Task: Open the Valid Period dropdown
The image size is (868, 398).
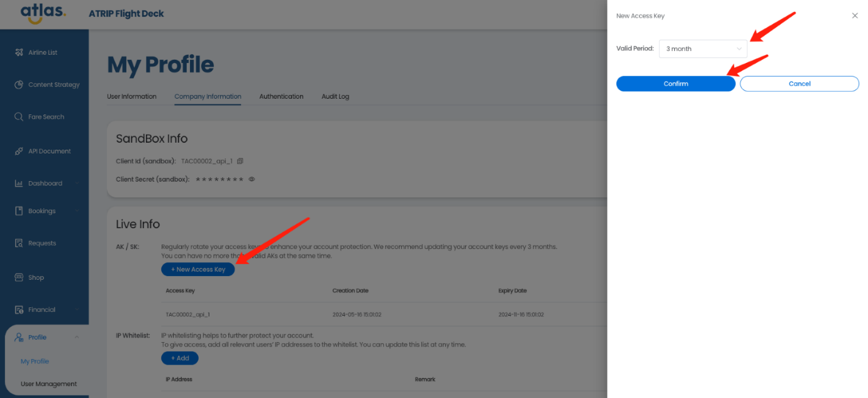Action: 703,49
